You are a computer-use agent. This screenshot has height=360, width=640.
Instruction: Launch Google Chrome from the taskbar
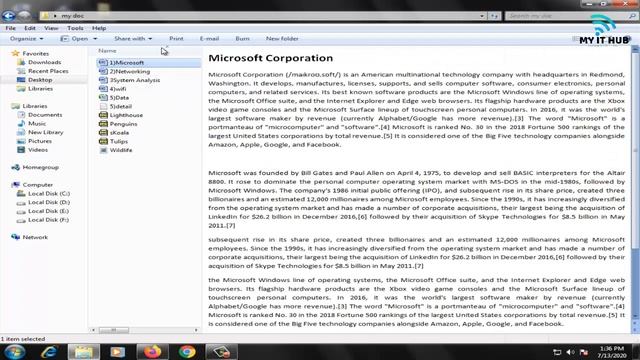187,351
